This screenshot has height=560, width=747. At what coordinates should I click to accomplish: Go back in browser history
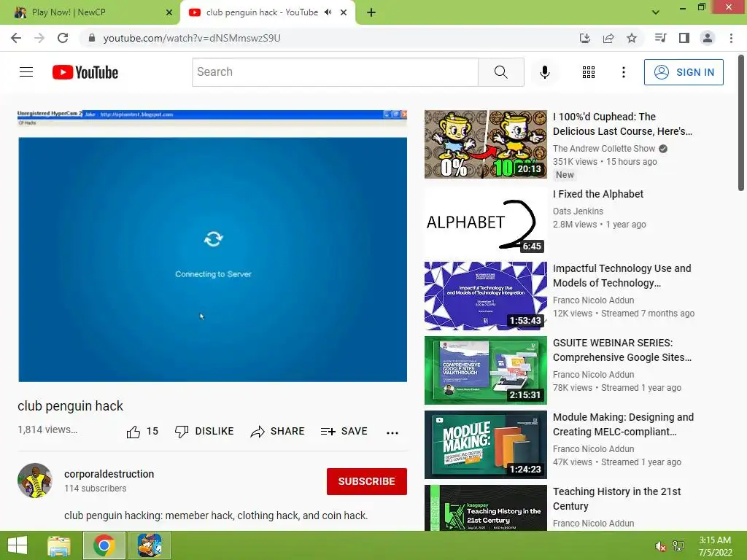16,38
